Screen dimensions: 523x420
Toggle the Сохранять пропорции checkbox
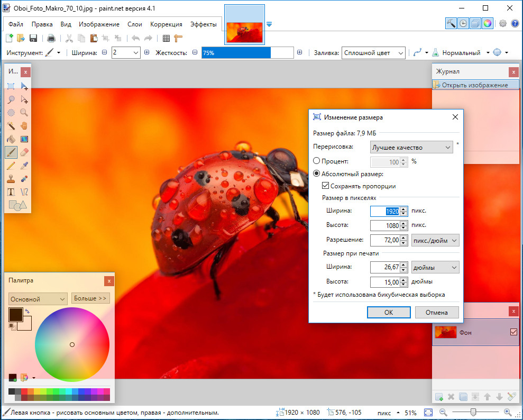[x=326, y=186]
